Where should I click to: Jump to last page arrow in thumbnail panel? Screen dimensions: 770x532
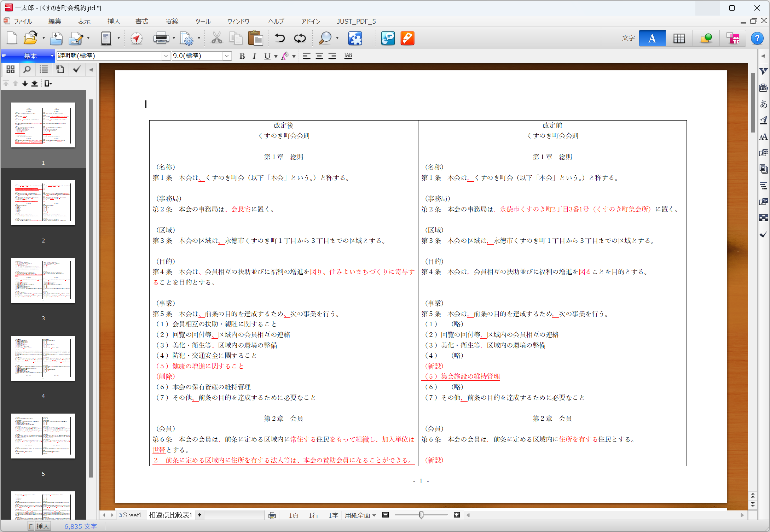pyautogui.click(x=34, y=83)
